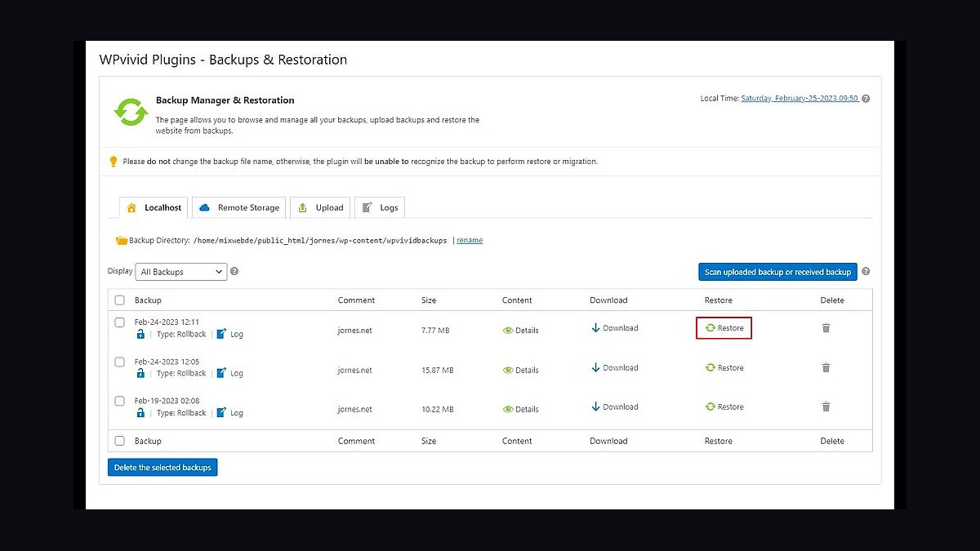Click the lock icon for Feb-19-2023 02:08 backup
This screenshot has width=980, height=551.
click(140, 412)
